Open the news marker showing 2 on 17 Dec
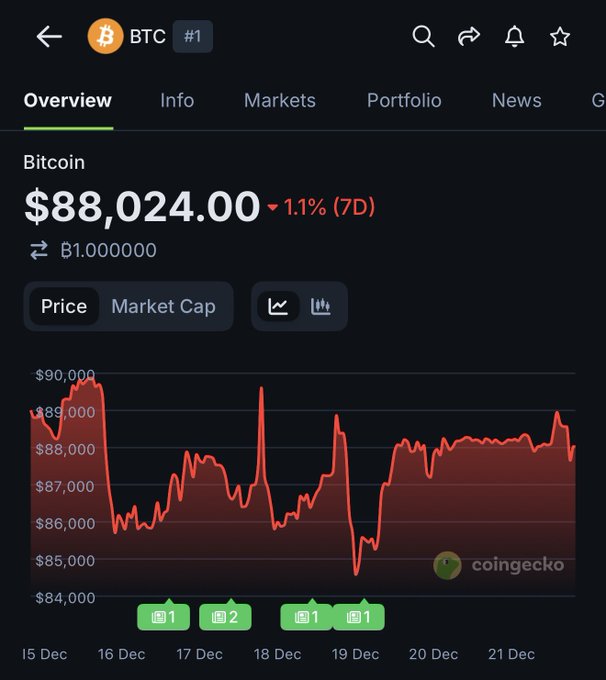Screen dimensions: 606x680 (225, 617)
